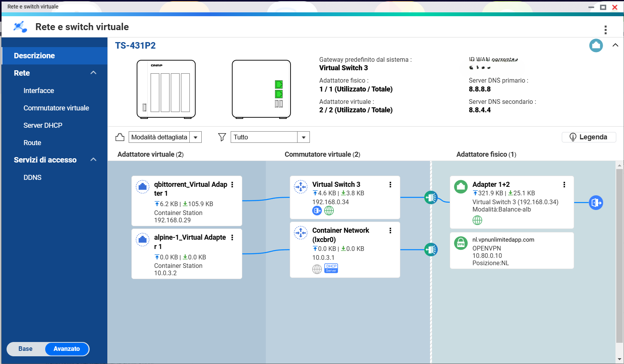Open options menu for Adapter 1+2

[564, 185]
